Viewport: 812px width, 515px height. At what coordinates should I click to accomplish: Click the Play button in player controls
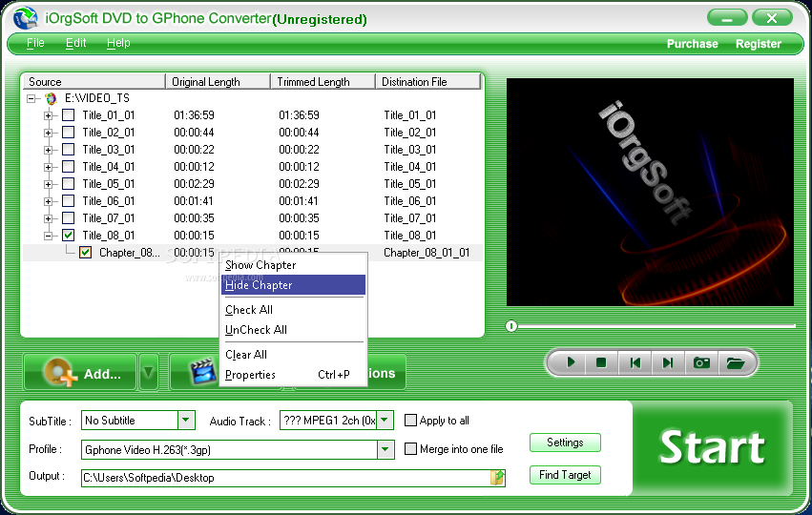[571, 362]
